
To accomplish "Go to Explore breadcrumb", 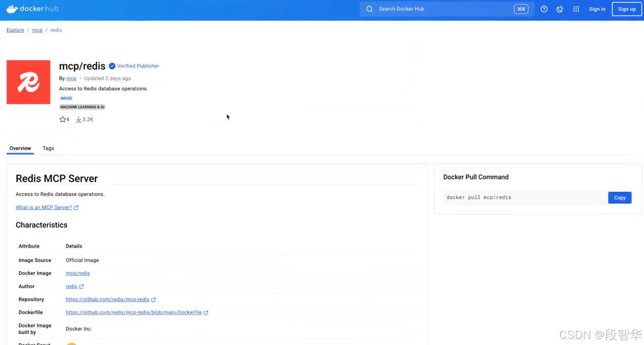I will click(15, 30).
